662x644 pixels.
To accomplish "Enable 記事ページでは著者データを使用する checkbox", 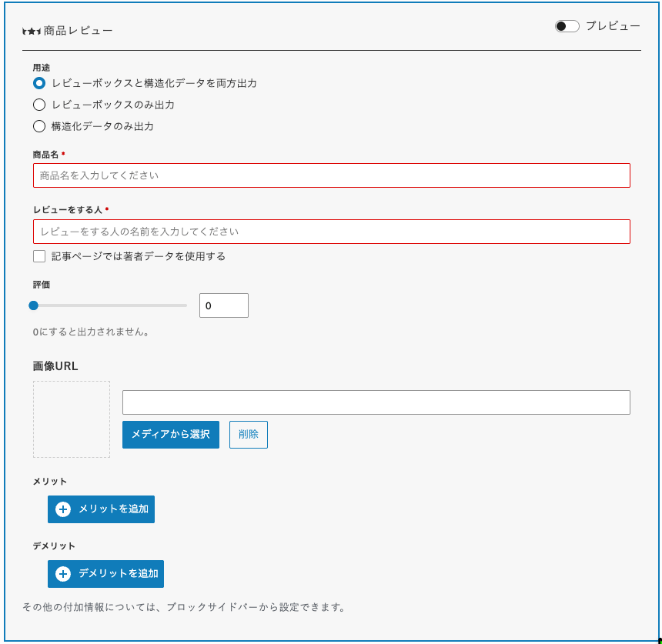I will pos(39,256).
